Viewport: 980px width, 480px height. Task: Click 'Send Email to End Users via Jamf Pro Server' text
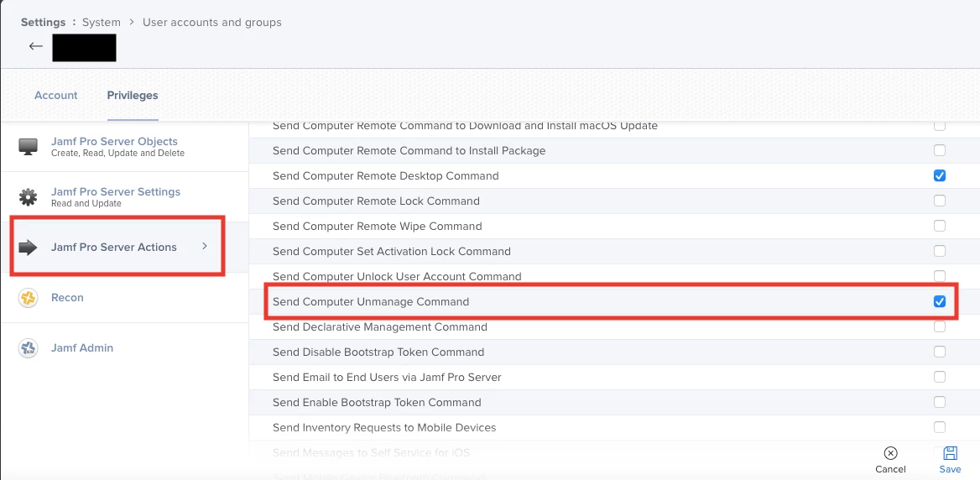tap(387, 377)
